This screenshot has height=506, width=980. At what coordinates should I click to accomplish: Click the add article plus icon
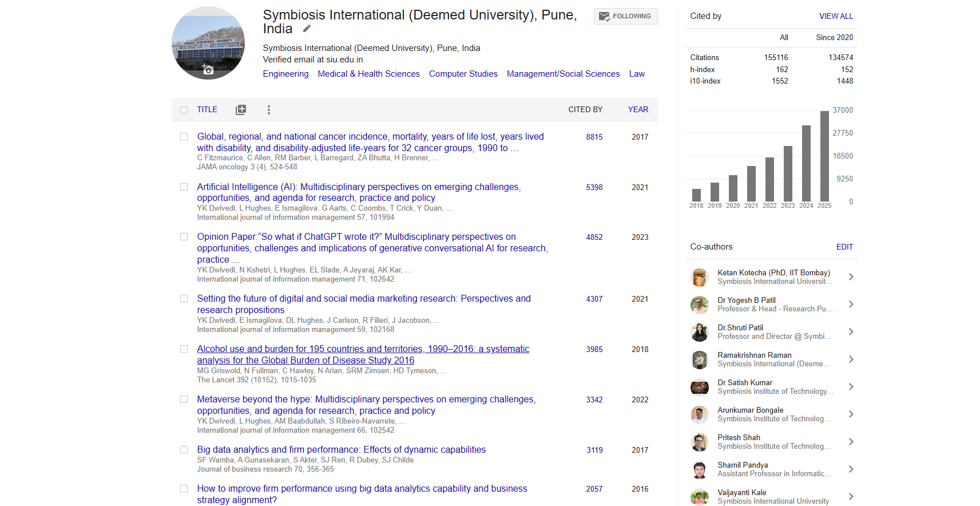click(x=241, y=110)
